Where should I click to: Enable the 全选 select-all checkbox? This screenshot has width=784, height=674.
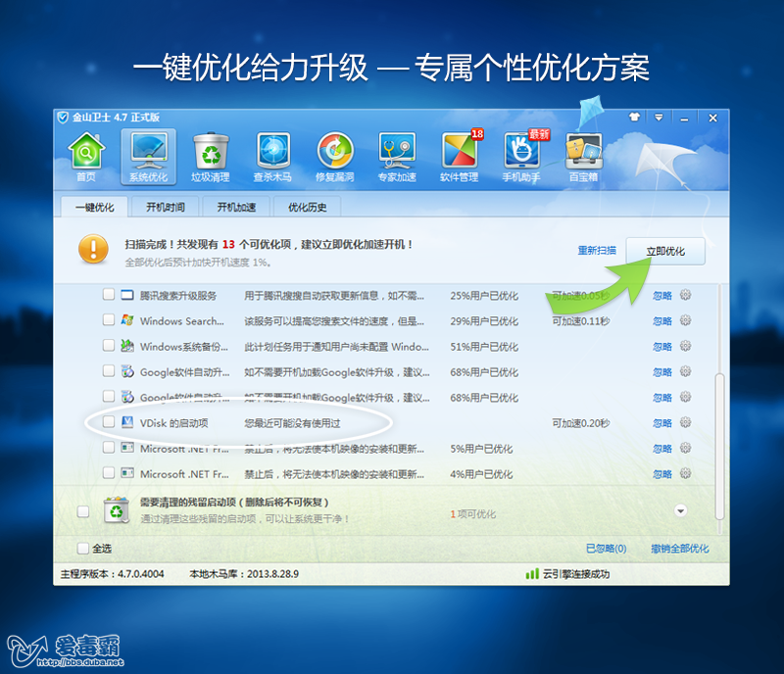[x=83, y=549]
